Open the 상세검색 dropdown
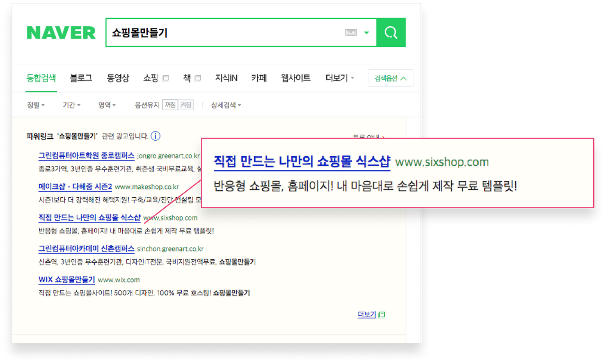The image size is (606, 364). pyautogui.click(x=226, y=105)
